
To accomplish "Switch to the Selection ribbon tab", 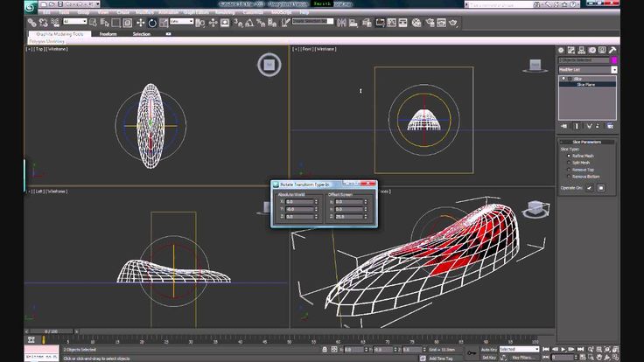I will pos(141,34).
